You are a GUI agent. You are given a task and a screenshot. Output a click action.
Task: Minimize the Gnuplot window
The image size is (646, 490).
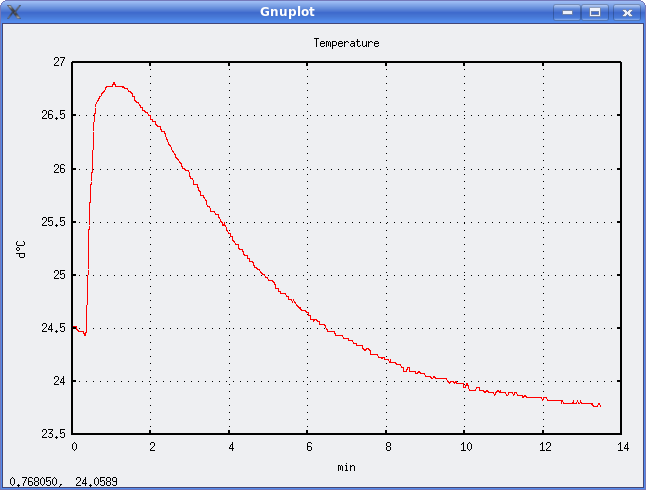pyautogui.click(x=567, y=12)
